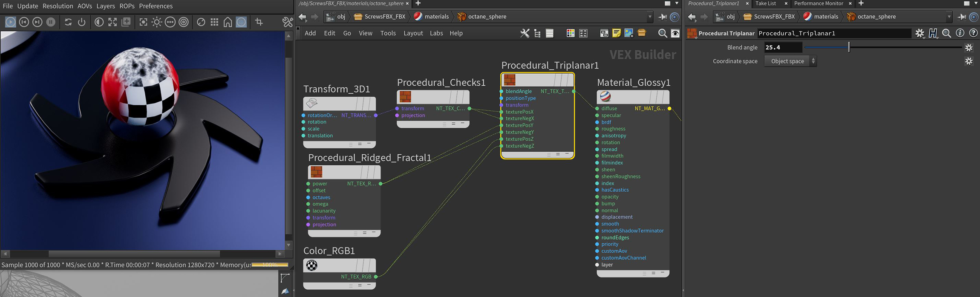Open the network editor search magnifier
The width and height of the screenshot is (980, 297).
click(x=662, y=33)
